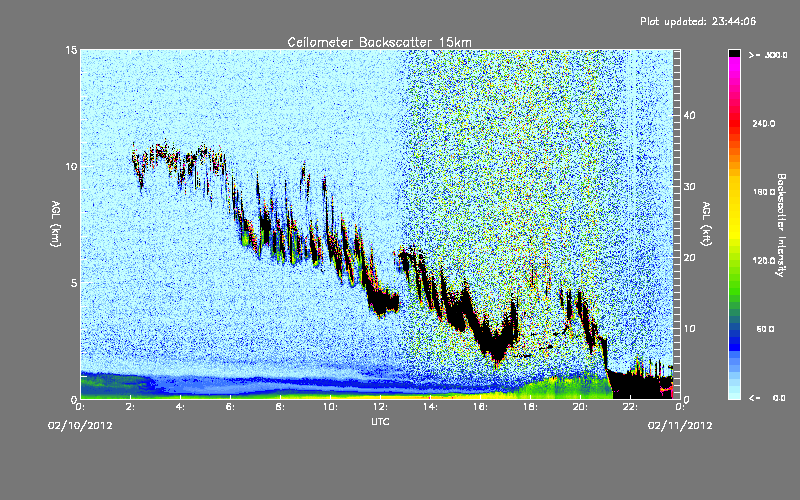This screenshot has height=500, width=800.
Task: Click the '120.0' colorbar value
Action: point(764,261)
